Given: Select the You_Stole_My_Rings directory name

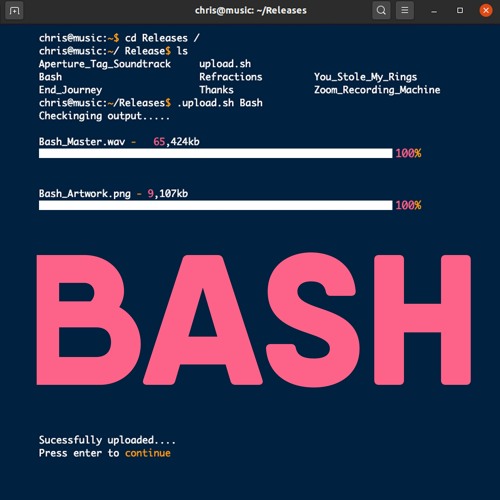Looking at the screenshot, I should coord(365,77).
